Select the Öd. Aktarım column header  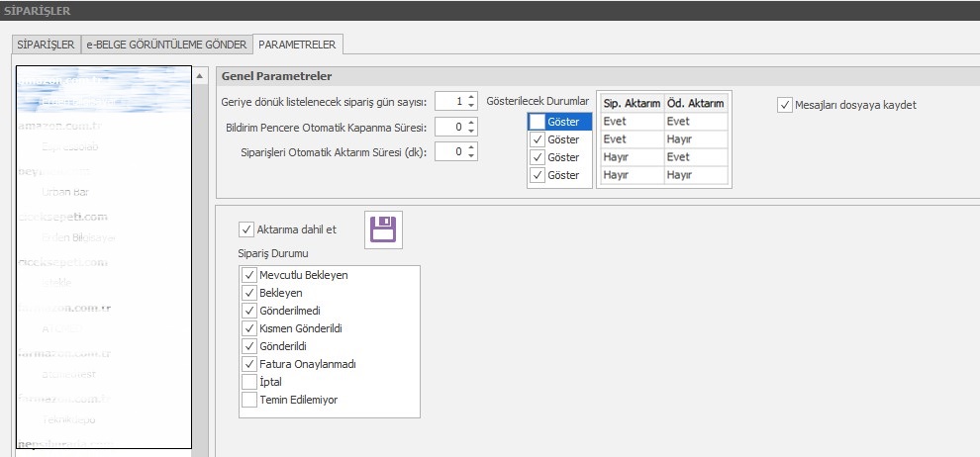[696, 103]
